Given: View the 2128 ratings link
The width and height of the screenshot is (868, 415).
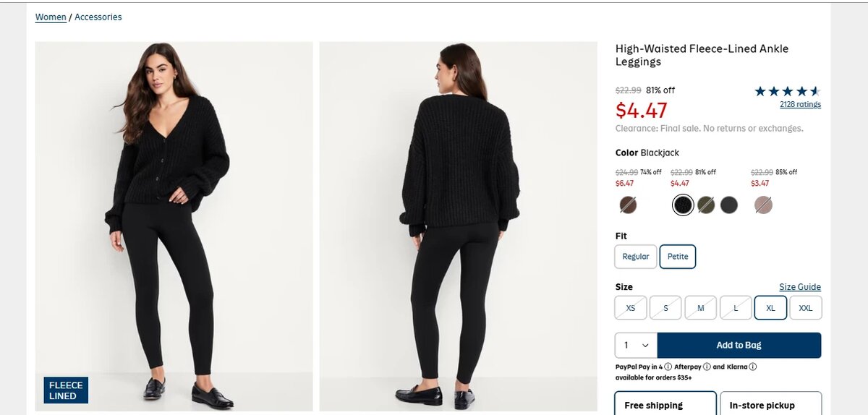Looking at the screenshot, I should tap(800, 104).
